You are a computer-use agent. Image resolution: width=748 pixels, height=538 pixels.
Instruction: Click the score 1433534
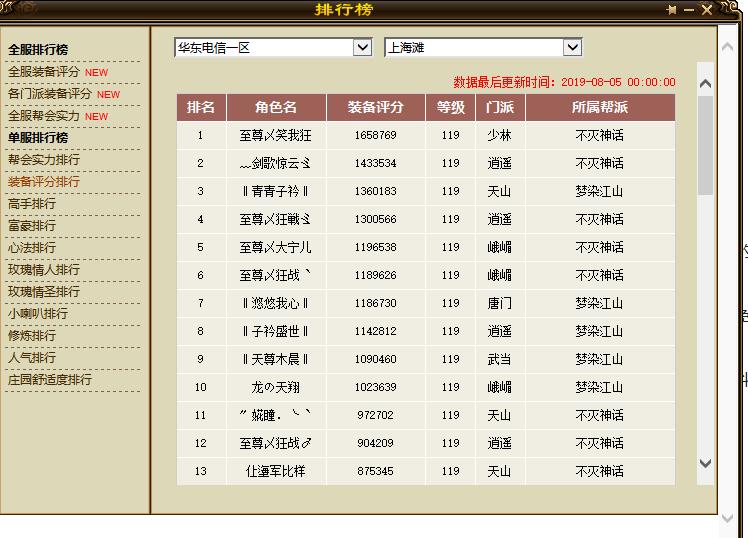pyautogui.click(x=375, y=163)
